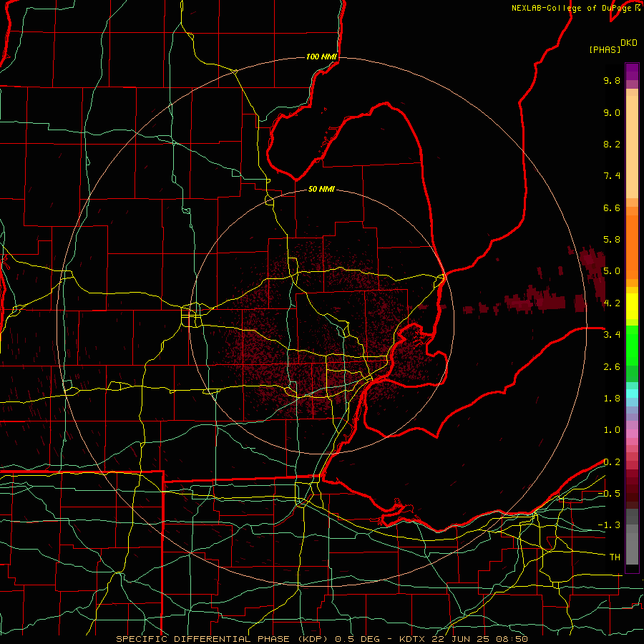644x644 pixels.
Task: Select the bright green band of the scale
Action: pos(632,346)
